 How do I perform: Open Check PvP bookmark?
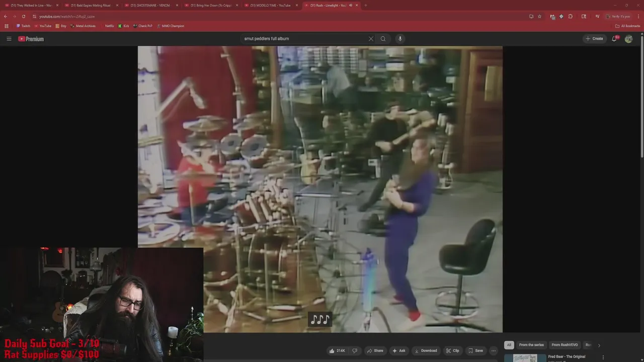point(143,26)
